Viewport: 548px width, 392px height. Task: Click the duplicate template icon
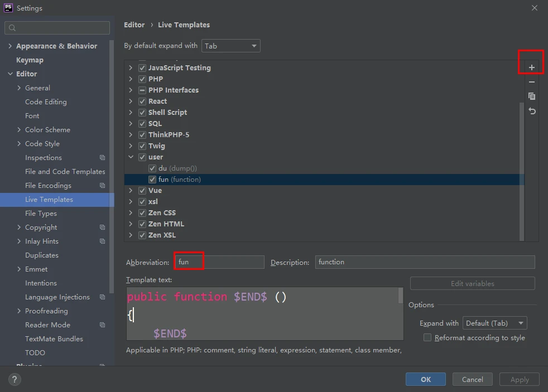[531, 96]
